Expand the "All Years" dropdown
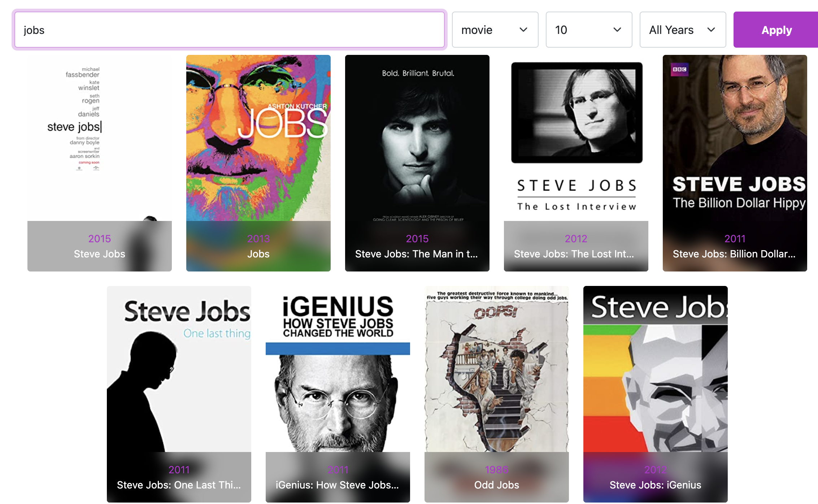This screenshot has width=818, height=504. click(683, 30)
